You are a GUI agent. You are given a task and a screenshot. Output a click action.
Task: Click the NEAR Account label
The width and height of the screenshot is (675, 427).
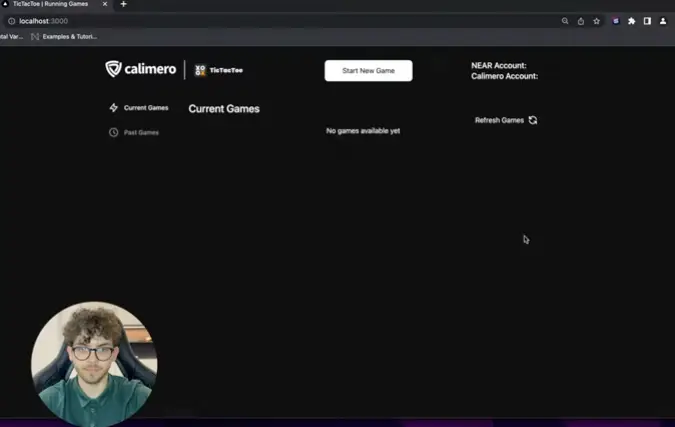click(499, 65)
